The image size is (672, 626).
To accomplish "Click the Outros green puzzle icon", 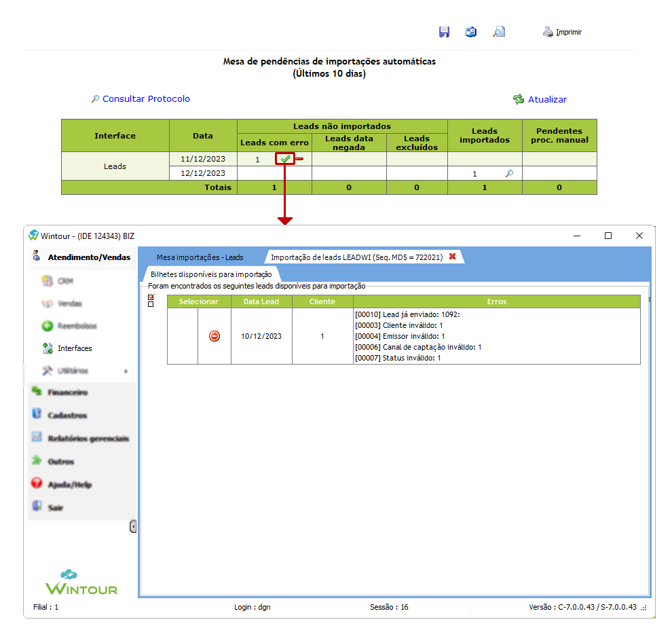I will click(37, 460).
